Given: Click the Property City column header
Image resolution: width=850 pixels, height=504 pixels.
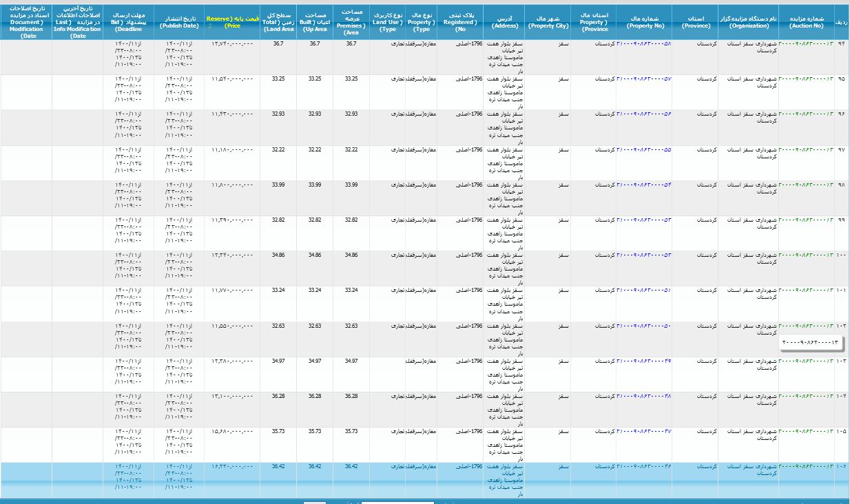Looking at the screenshot, I should click(548, 22).
